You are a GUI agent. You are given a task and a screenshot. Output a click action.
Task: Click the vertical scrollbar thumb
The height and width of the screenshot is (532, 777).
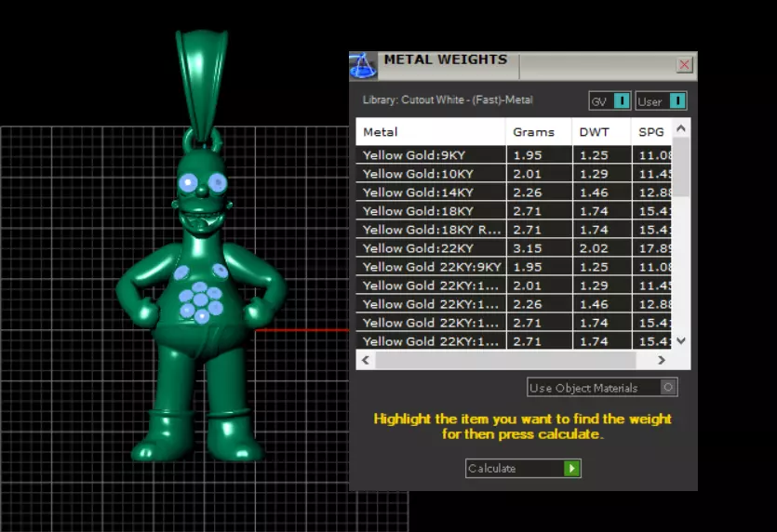(x=681, y=166)
